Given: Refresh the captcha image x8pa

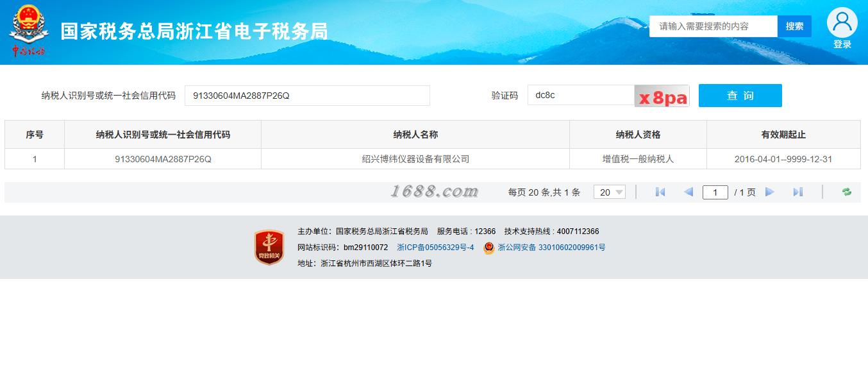Looking at the screenshot, I should (662, 96).
